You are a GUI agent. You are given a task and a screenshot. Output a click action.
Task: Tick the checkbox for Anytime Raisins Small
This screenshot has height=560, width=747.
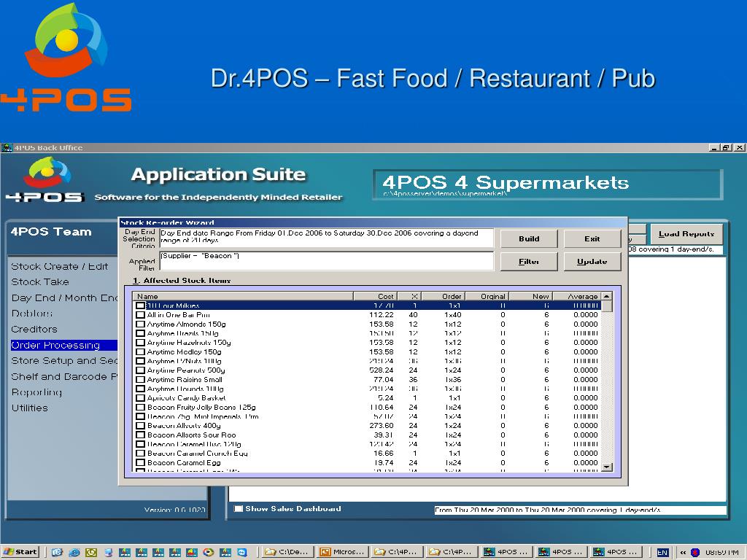(x=140, y=379)
